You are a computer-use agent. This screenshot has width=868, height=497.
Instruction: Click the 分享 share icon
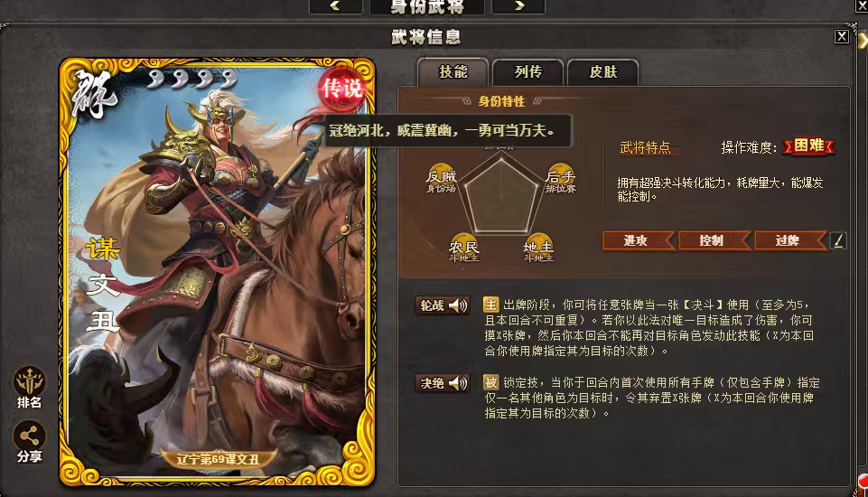pyautogui.click(x=29, y=442)
